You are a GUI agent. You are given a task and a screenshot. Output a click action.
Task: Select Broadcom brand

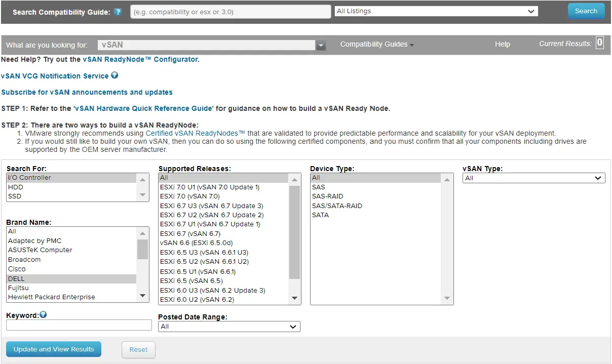pyautogui.click(x=71, y=260)
